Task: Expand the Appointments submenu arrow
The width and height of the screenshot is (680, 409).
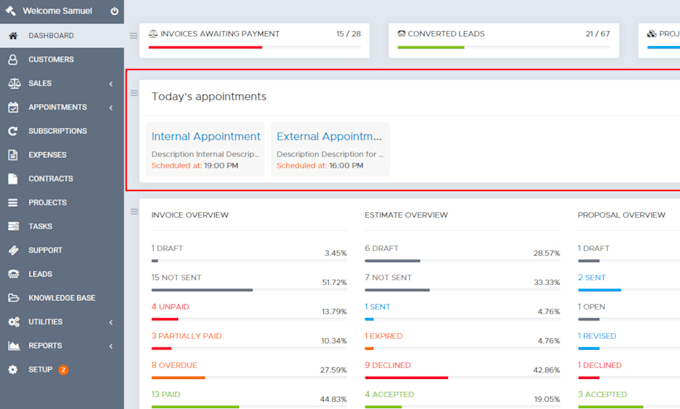Action: tap(111, 107)
